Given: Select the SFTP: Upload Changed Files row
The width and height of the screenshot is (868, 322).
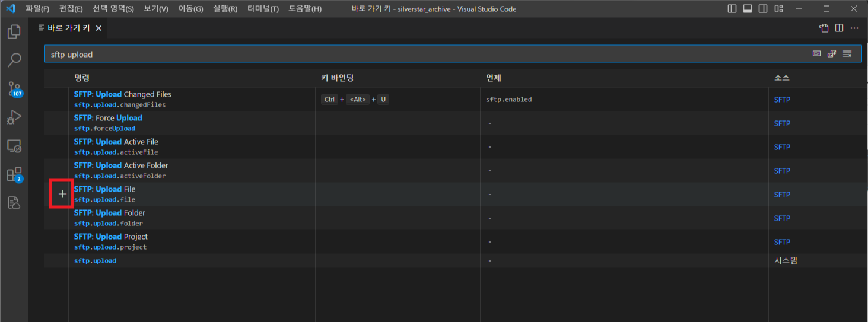Looking at the screenshot, I should point(456,99).
